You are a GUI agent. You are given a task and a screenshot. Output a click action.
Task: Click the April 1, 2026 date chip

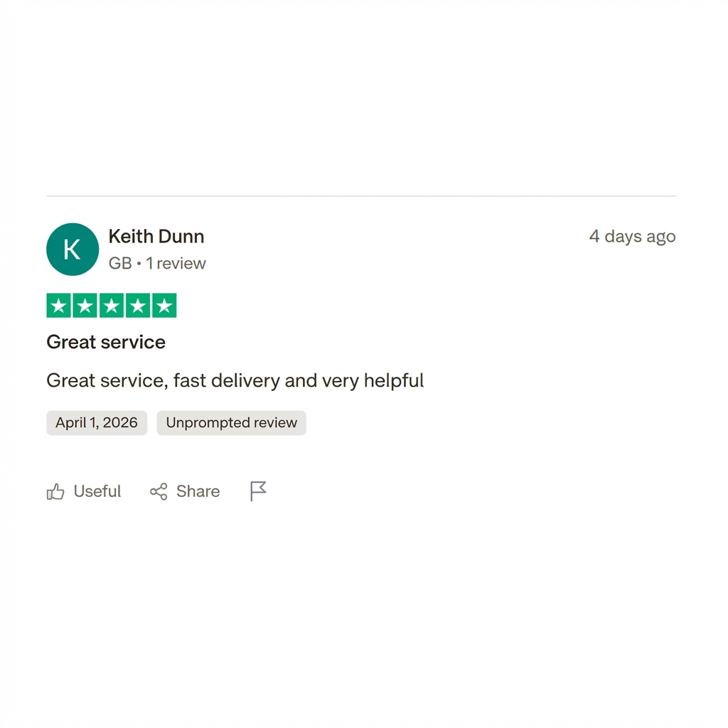97,423
